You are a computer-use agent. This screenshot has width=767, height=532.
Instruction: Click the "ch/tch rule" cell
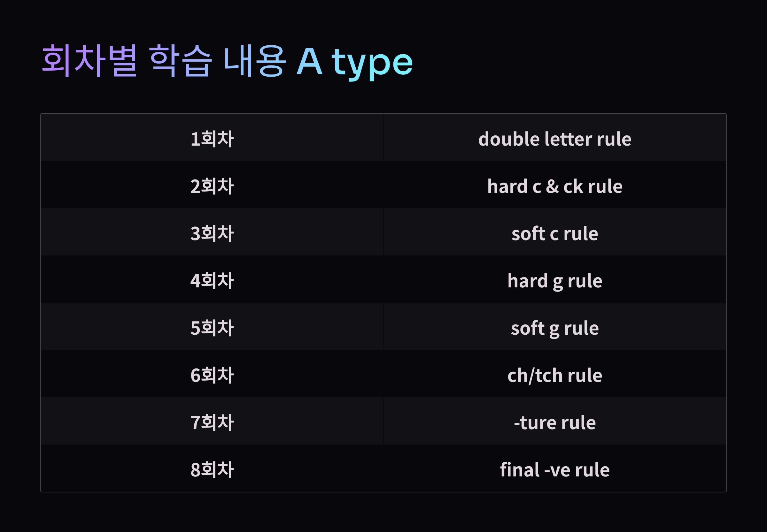[x=554, y=375]
